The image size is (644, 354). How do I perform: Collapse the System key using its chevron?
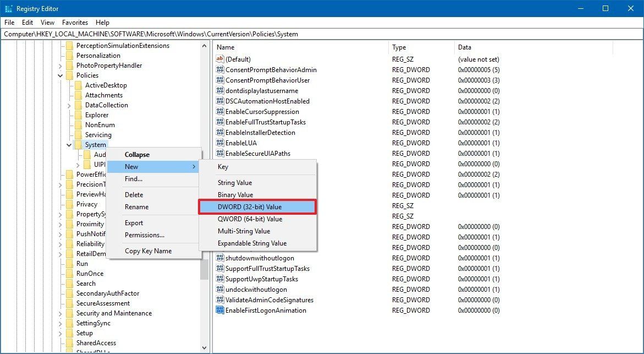tap(68, 145)
